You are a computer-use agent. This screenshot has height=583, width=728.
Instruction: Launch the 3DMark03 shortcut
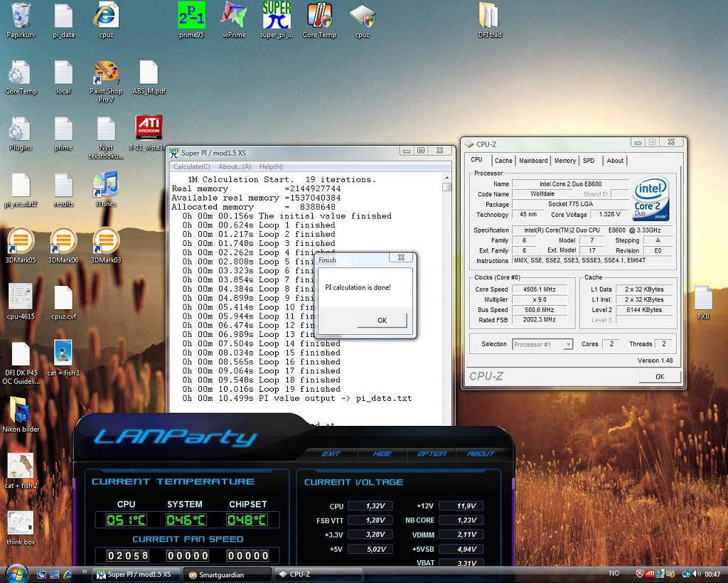point(106,246)
